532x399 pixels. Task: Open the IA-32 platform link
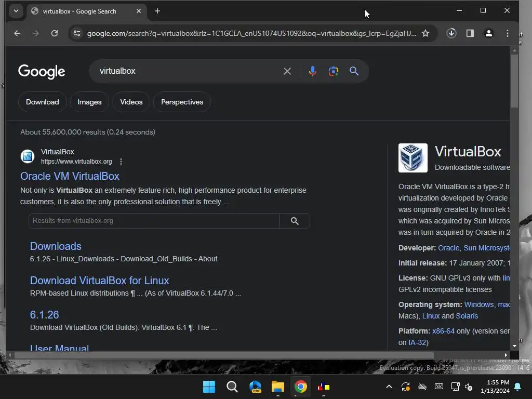click(417, 342)
